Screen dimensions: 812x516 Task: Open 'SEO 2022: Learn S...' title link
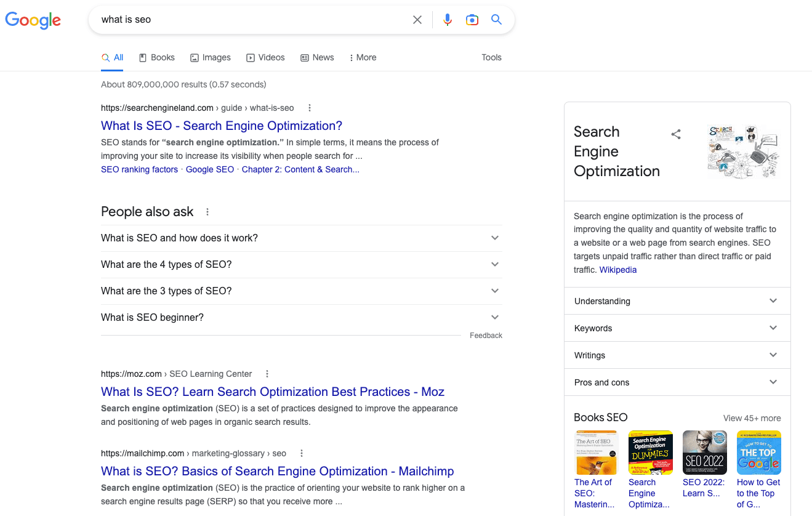coord(704,488)
